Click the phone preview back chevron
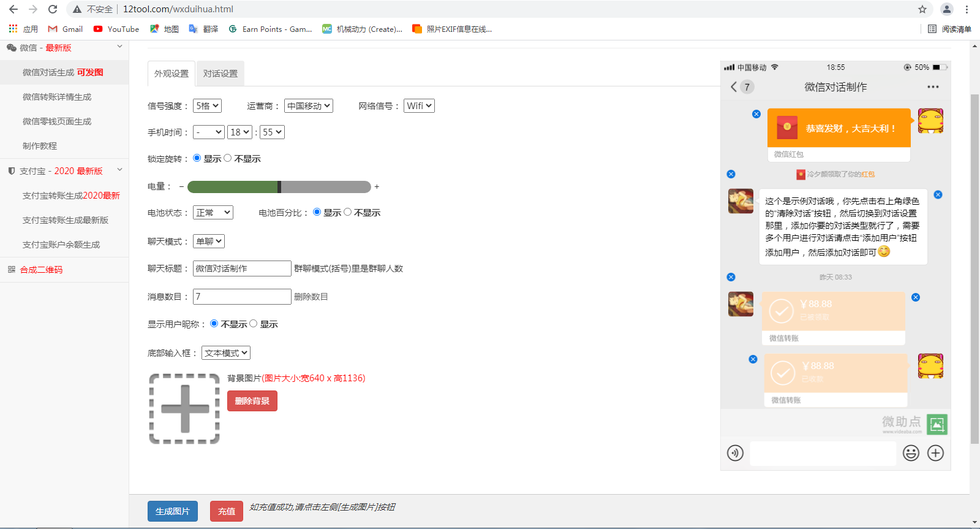The image size is (980, 529). pyautogui.click(x=734, y=87)
